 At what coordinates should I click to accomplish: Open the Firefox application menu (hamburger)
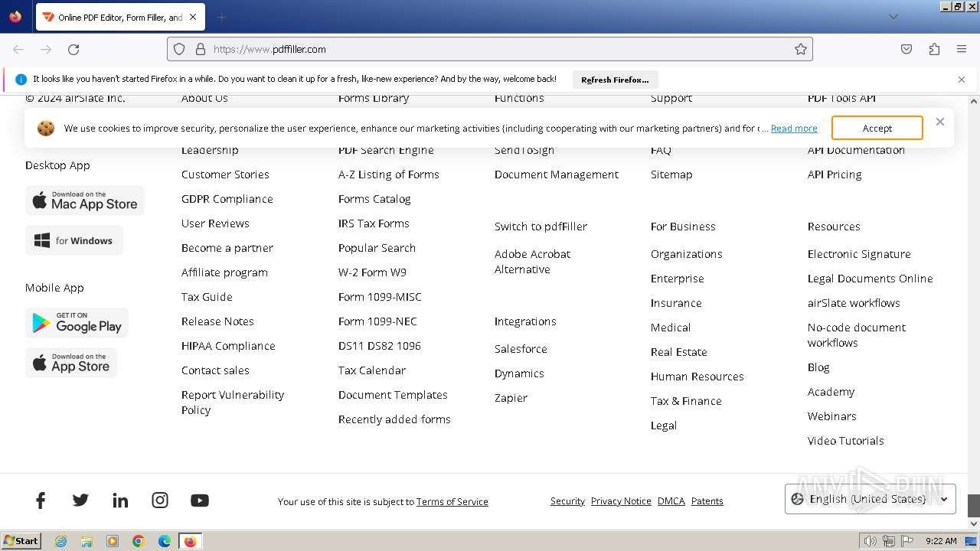pyautogui.click(x=962, y=49)
